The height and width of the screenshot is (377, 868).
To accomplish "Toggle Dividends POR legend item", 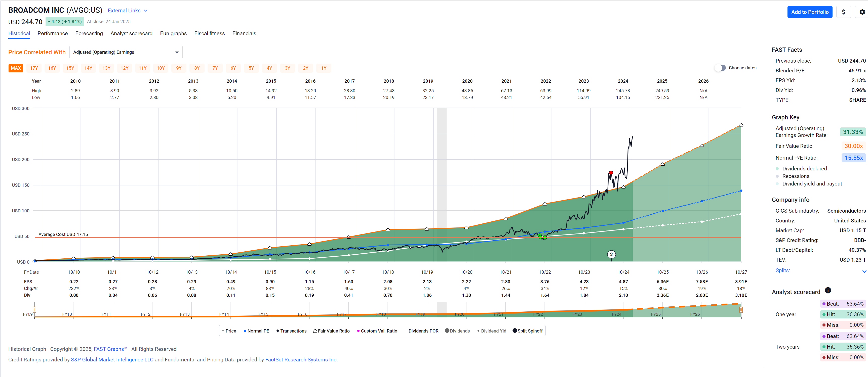I will 423,331.
